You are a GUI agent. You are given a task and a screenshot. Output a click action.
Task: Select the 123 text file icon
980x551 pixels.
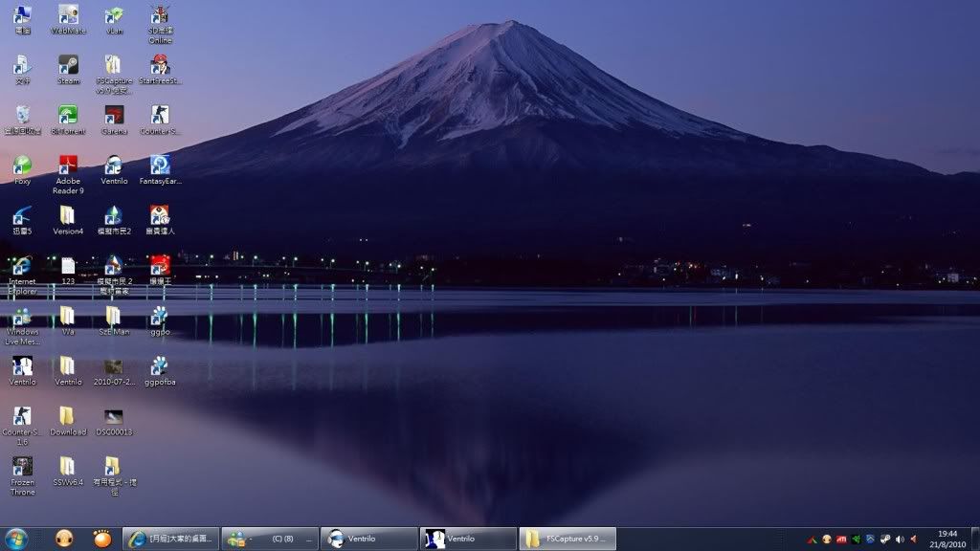click(x=68, y=266)
